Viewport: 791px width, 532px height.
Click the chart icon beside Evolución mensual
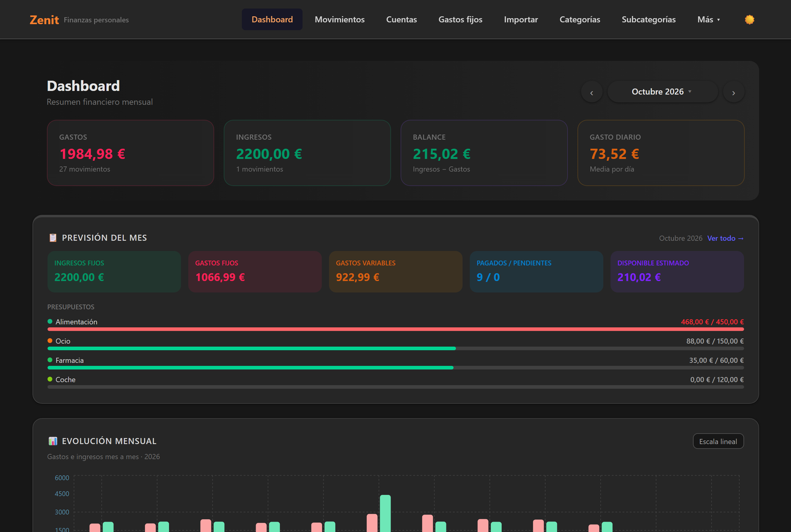(53, 441)
